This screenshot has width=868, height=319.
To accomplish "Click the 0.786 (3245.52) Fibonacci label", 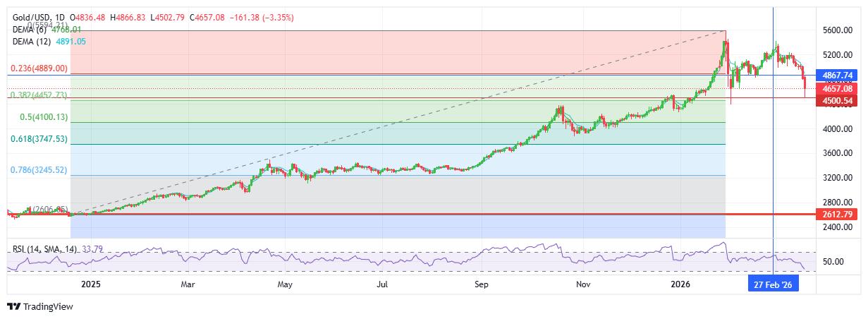I will pos(39,170).
